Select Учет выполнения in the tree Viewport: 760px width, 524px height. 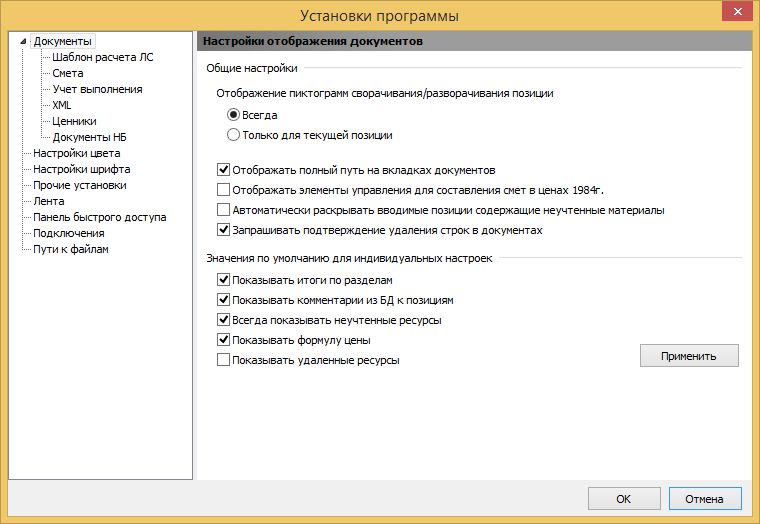point(97,89)
